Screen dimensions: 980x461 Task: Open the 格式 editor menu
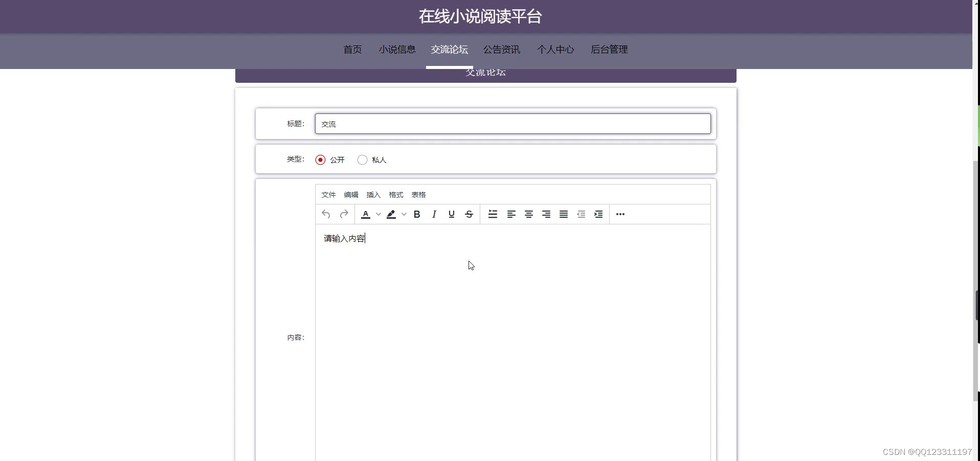click(396, 195)
